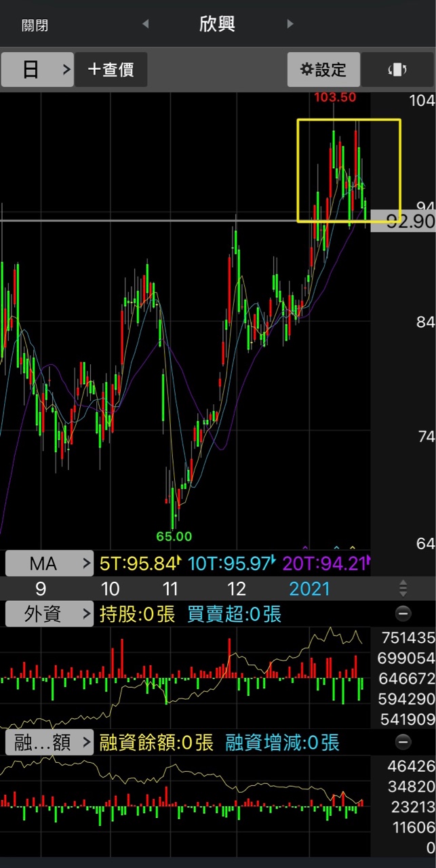The image size is (436, 868).
Task: Collapse the 外資 sub-chart with minus icon
Action: 403,614
